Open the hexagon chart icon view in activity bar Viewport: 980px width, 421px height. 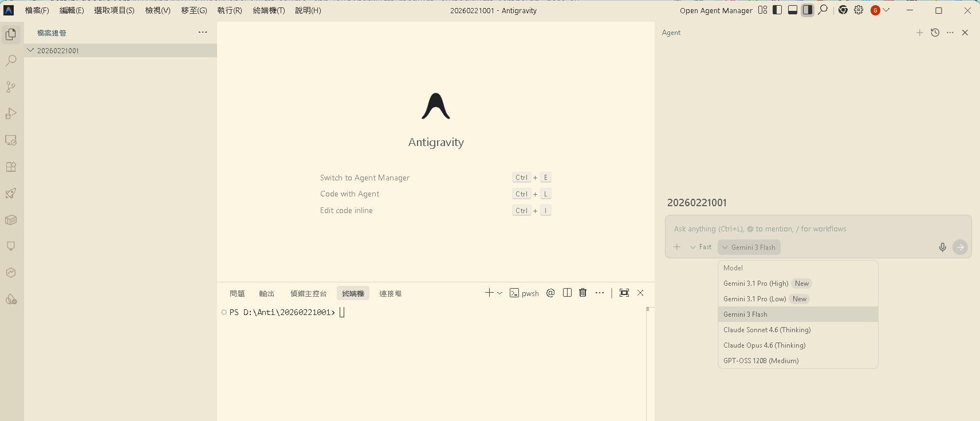pyautogui.click(x=11, y=273)
